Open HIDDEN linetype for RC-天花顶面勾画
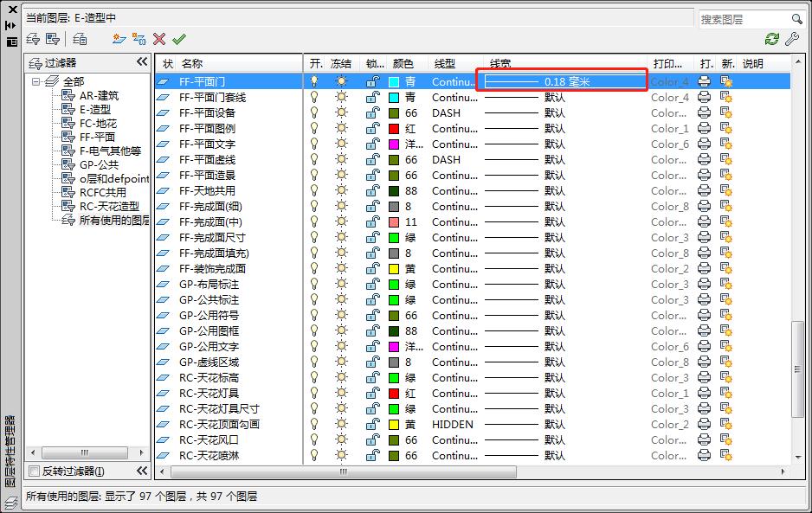 coord(453,425)
